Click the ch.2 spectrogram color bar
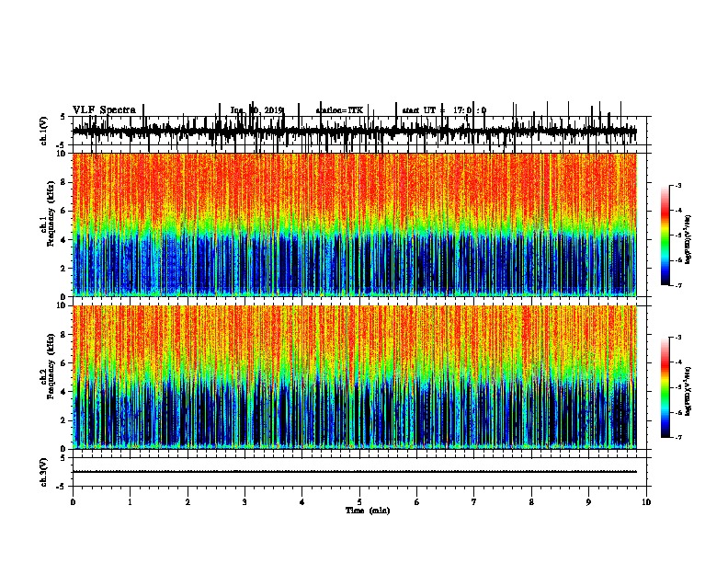 pos(665,387)
